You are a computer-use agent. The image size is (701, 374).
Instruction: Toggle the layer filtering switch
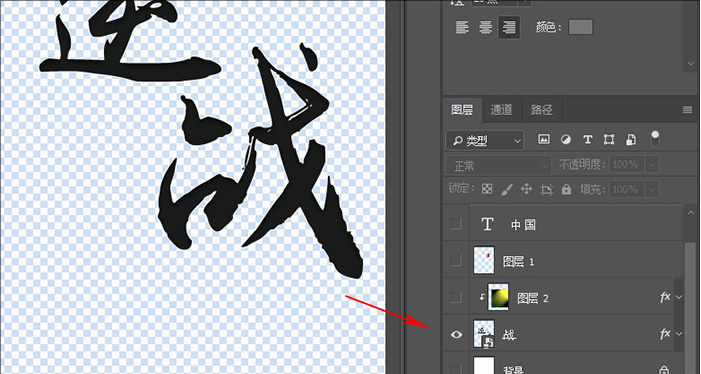pyautogui.click(x=655, y=139)
